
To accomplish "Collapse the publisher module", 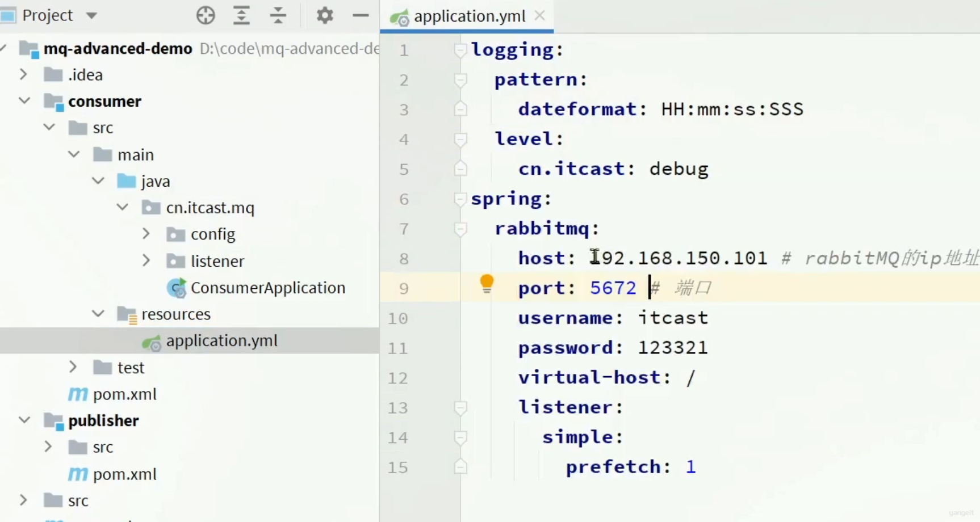I will (x=24, y=420).
